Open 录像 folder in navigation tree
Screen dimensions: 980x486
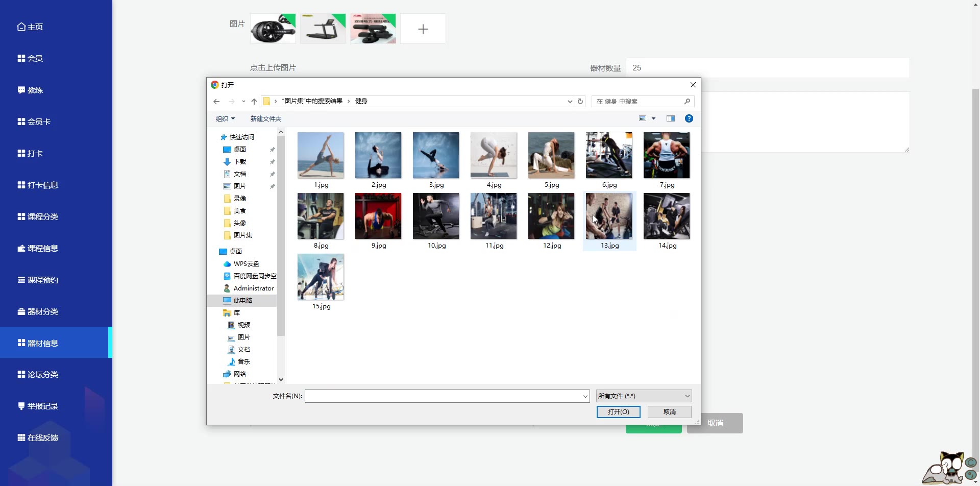pyautogui.click(x=239, y=198)
